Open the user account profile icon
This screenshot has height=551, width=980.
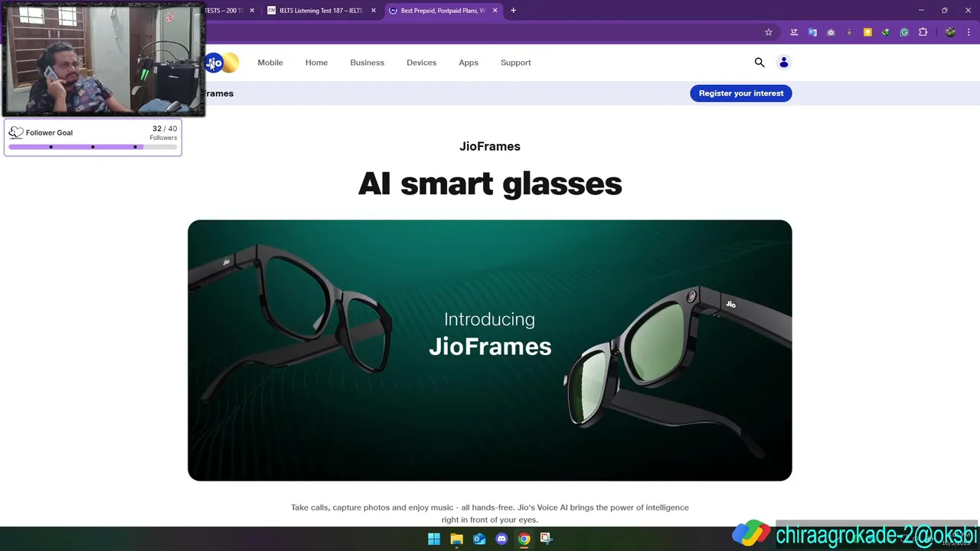point(783,63)
